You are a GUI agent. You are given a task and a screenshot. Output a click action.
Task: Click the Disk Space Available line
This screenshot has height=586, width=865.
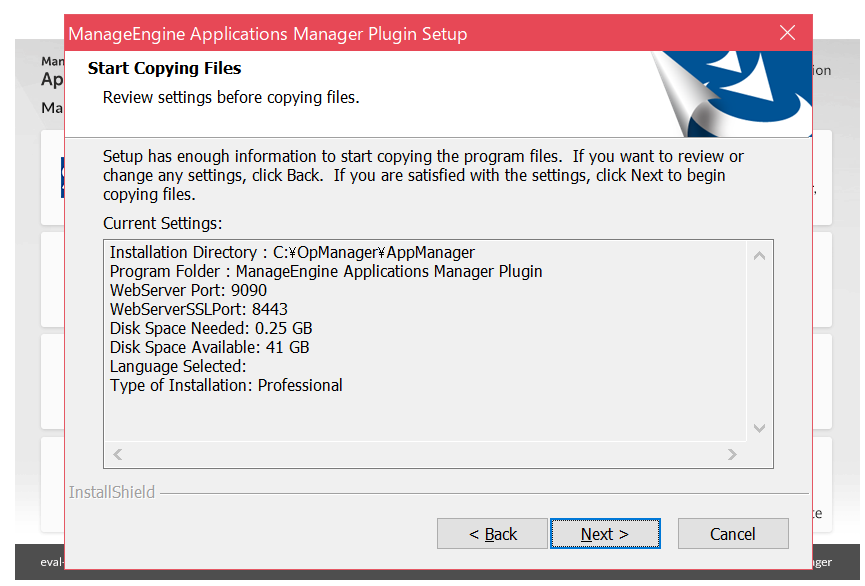(x=209, y=348)
